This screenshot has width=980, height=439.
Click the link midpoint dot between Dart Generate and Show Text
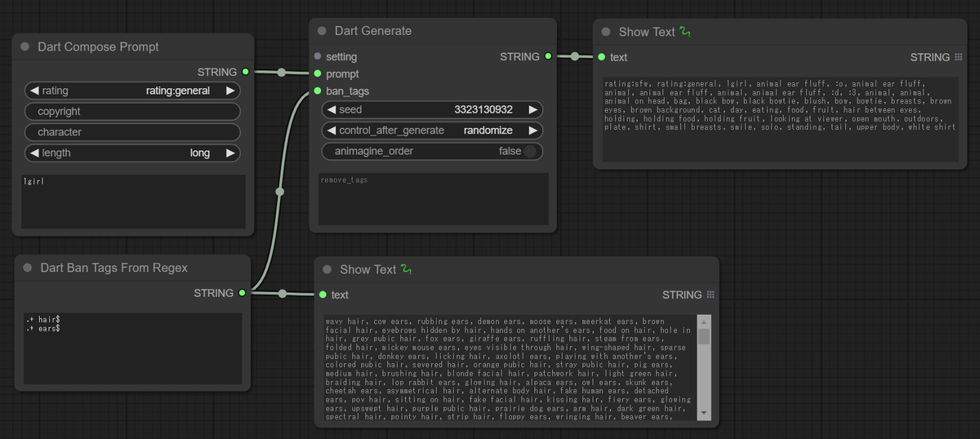click(575, 56)
